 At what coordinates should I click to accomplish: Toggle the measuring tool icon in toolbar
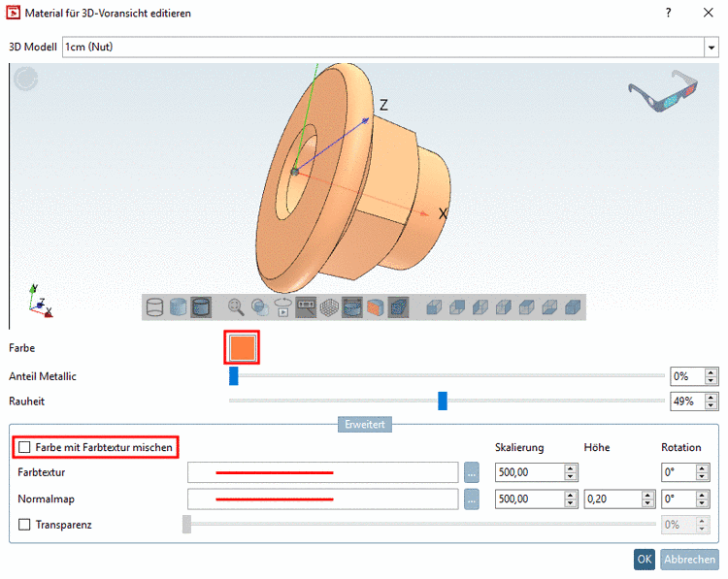(x=306, y=307)
